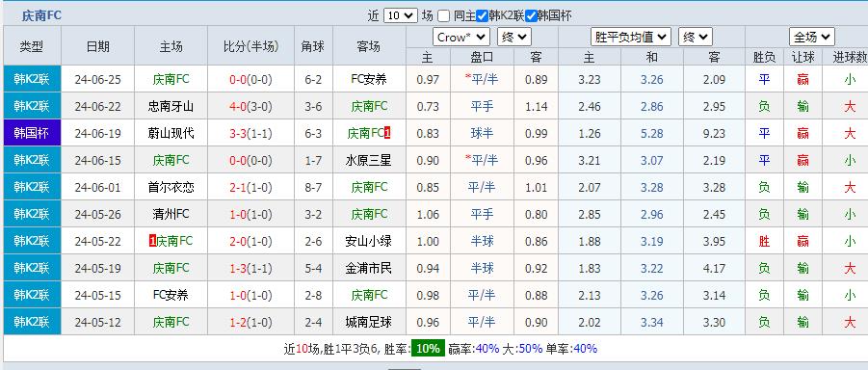Click away team 金浦市民
This screenshot has width=868, height=370.
(369, 268)
